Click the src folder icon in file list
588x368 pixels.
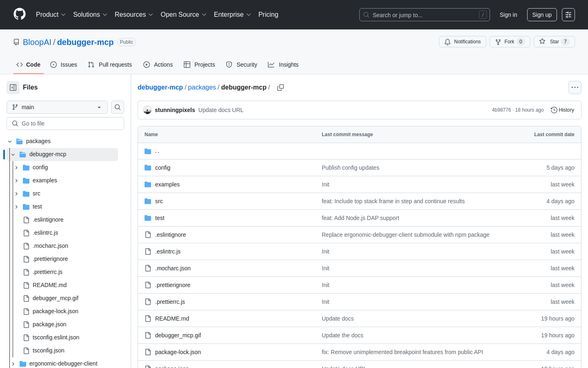pos(148,201)
